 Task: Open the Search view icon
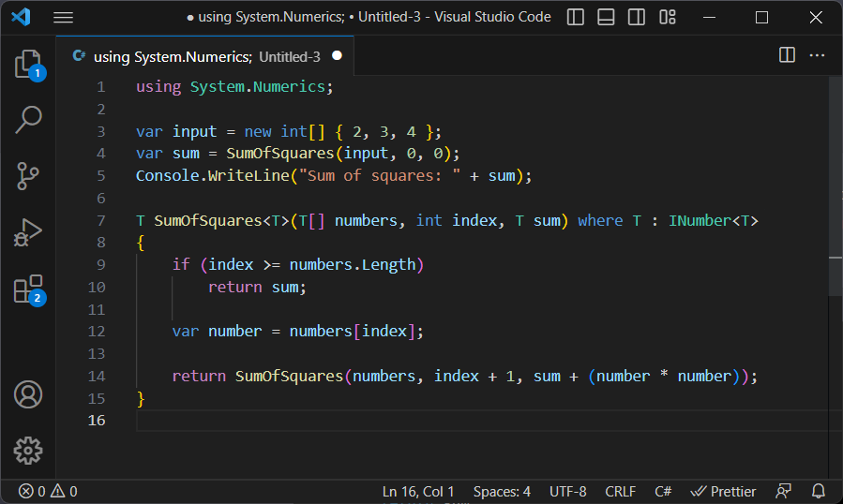pyautogui.click(x=28, y=119)
